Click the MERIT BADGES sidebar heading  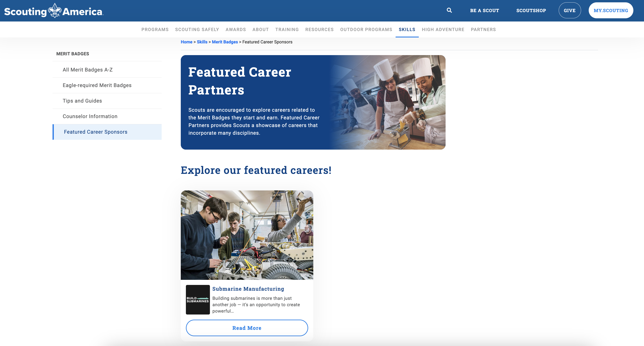coord(73,54)
